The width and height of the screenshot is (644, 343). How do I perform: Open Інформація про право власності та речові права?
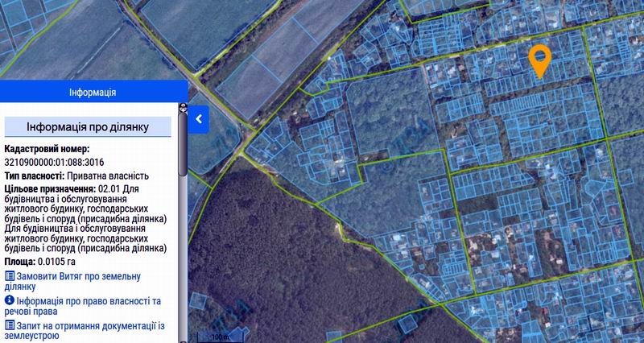point(87,306)
